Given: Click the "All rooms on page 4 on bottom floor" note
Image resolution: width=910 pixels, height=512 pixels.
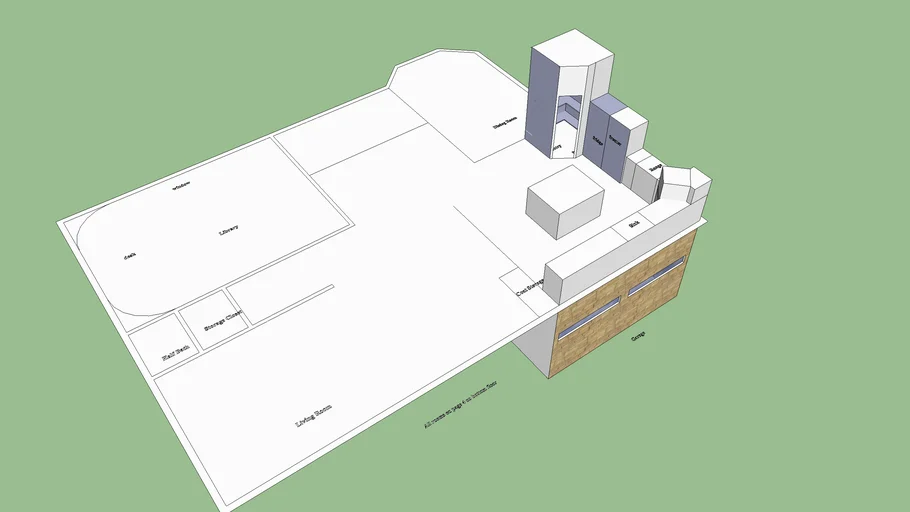Looking at the screenshot, I should click(x=461, y=404).
